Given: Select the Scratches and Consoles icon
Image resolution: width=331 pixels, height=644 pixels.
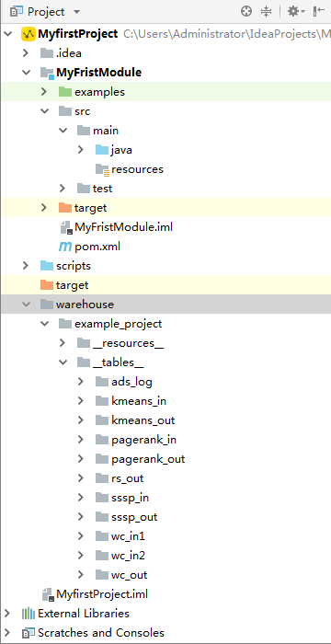Looking at the screenshot, I should coord(29,633).
